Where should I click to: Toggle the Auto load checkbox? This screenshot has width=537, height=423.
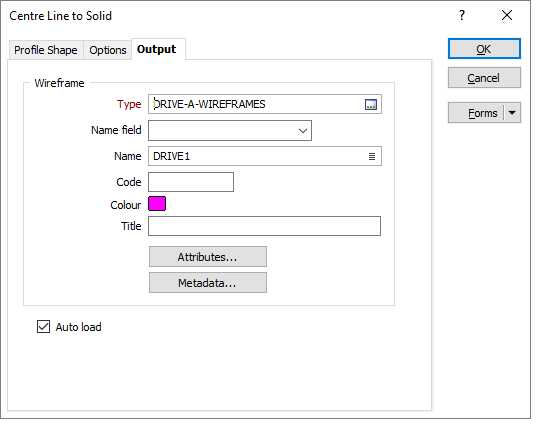(43, 327)
